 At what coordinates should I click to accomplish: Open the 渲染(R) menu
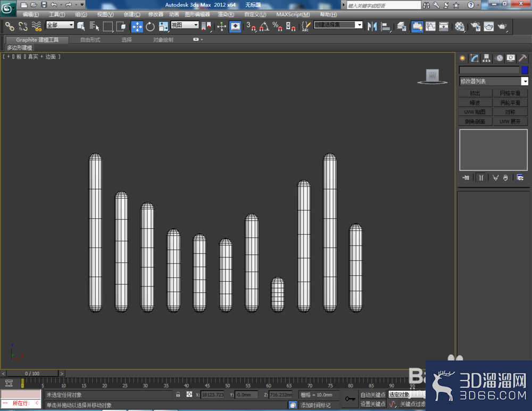click(226, 14)
